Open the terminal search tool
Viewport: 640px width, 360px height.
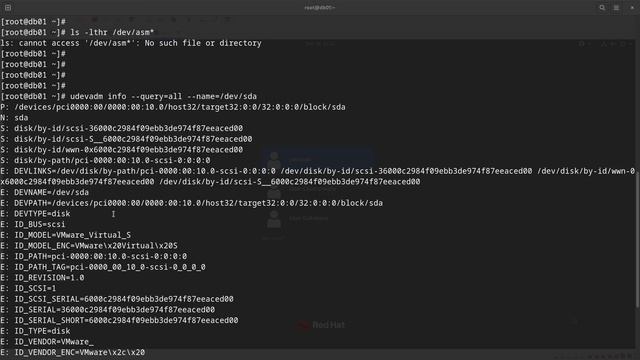pyautogui.click(x=602, y=7)
